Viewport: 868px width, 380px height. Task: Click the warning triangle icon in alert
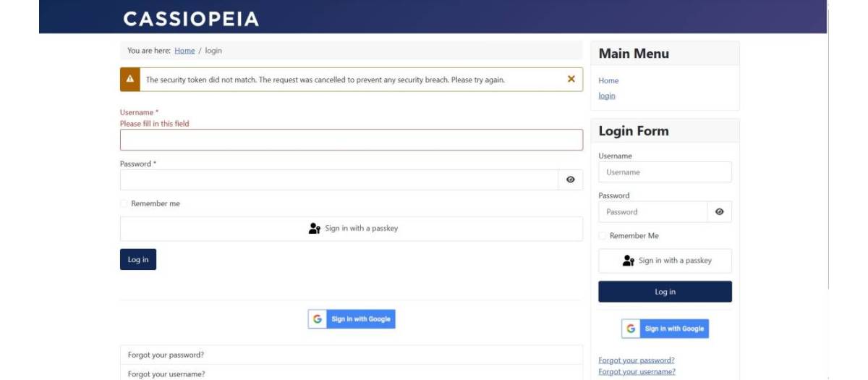[x=129, y=79]
